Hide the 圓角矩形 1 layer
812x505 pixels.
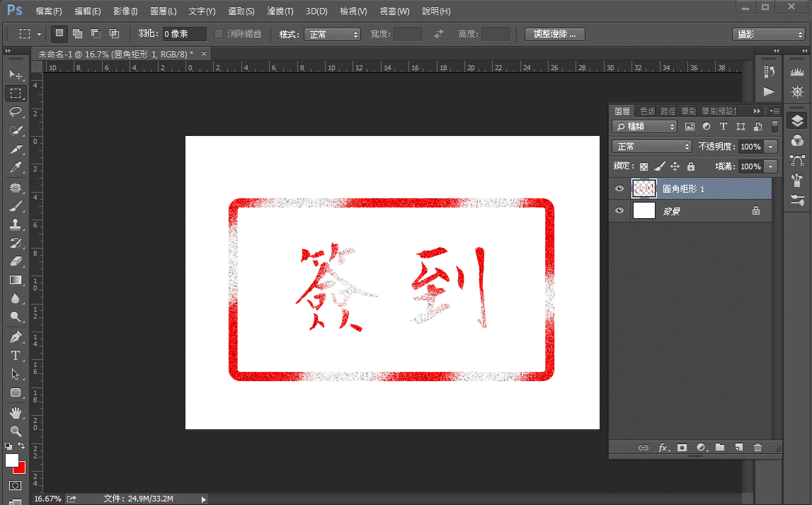tap(619, 188)
